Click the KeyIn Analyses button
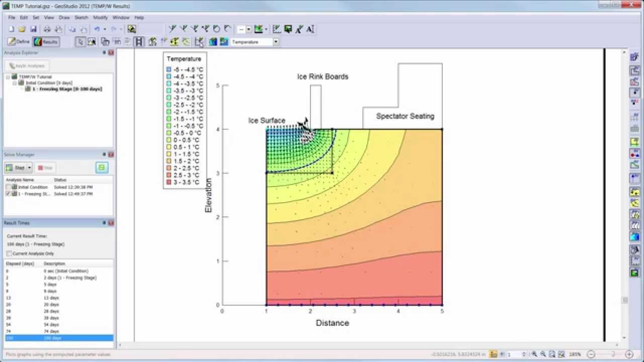 (x=27, y=66)
